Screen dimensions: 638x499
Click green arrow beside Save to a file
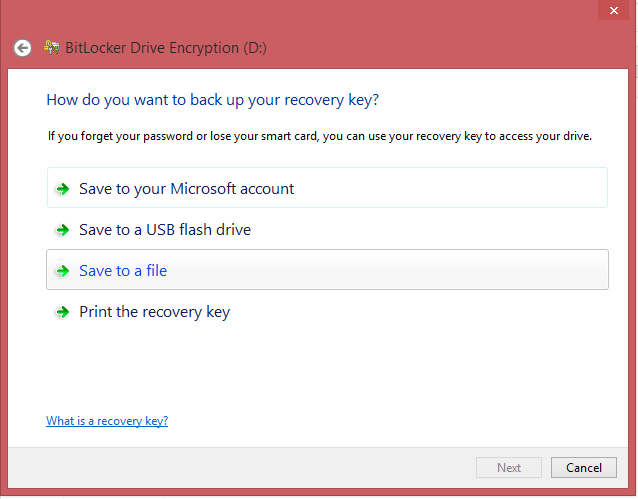[63, 271]
